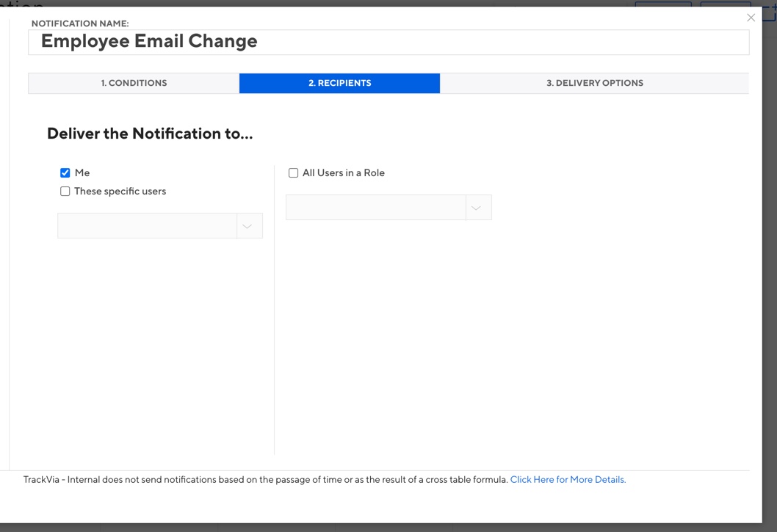Open the "3. DELIVERY OPTIONS" tab
777x532 pixels.
click(595, 83)
